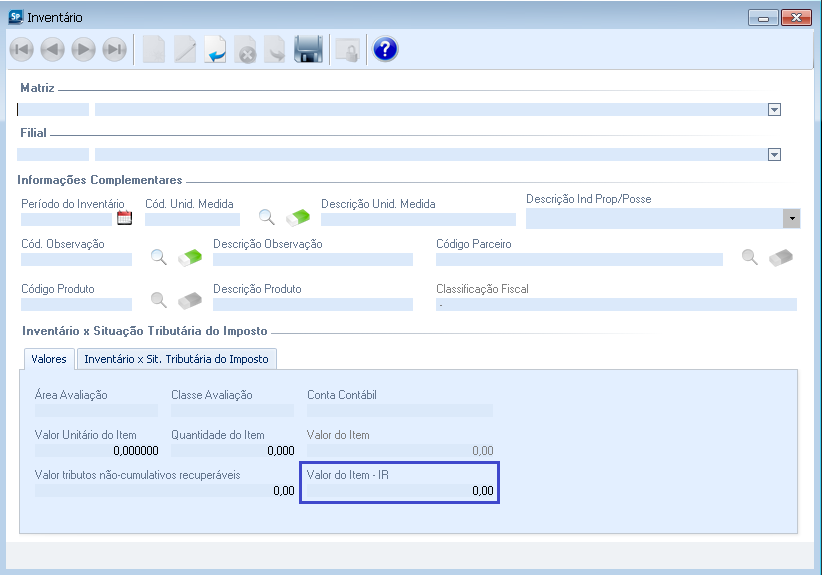Image resolution: width=822 pixels, height=575 pixels.
Task: Click the magnifier next to Código Produto
Action: (x=158, y=299)
